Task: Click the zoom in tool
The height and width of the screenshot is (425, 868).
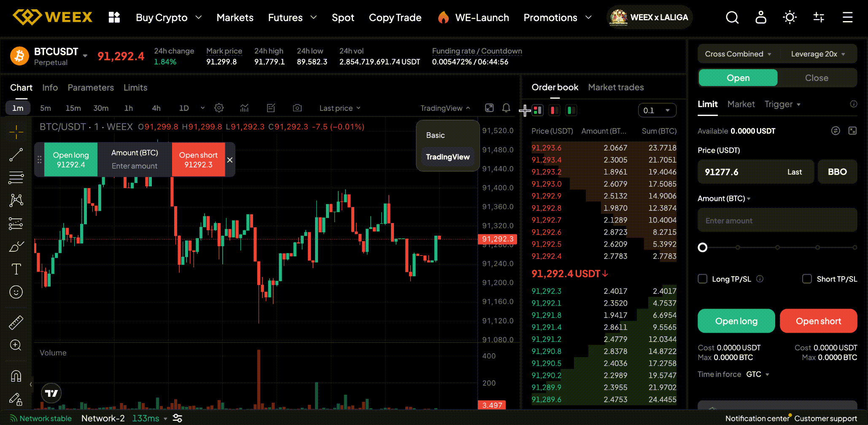Action: pyautogui.click(x=16, y=345)
